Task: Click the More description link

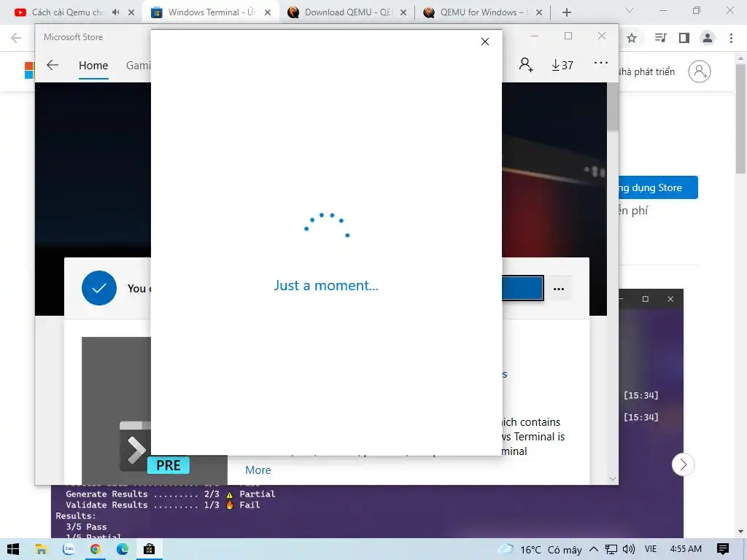Action: pos(258,470)
